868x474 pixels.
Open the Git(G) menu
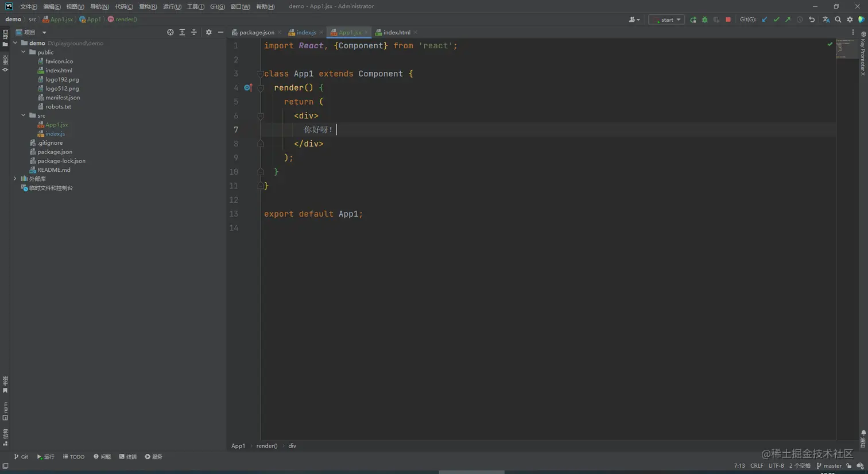217,6
